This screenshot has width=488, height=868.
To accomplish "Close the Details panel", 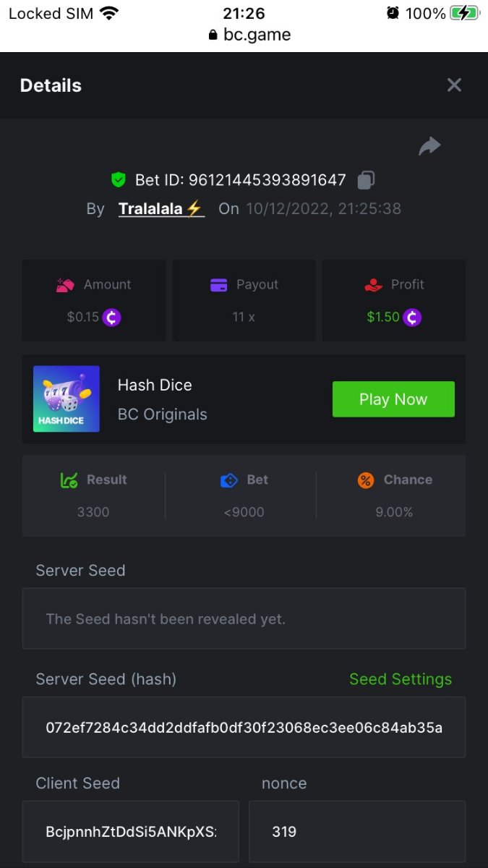I will coord(454,85).
